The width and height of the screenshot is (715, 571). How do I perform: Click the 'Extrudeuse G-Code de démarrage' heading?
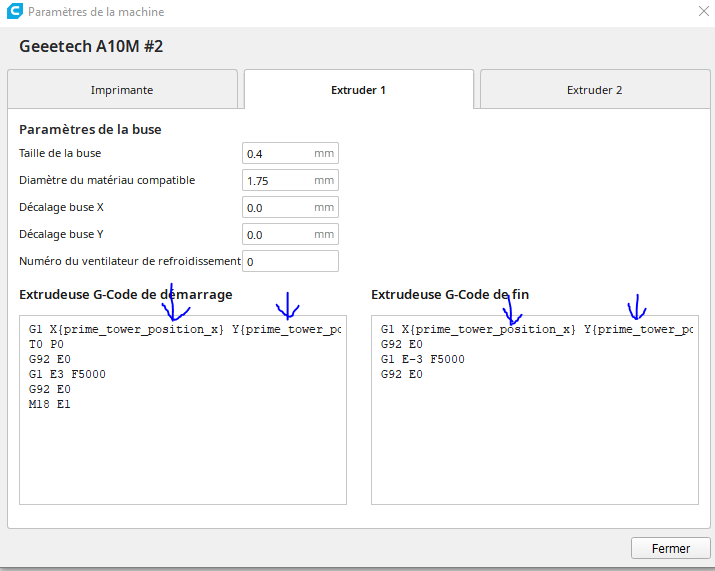(x=126, y=295)
